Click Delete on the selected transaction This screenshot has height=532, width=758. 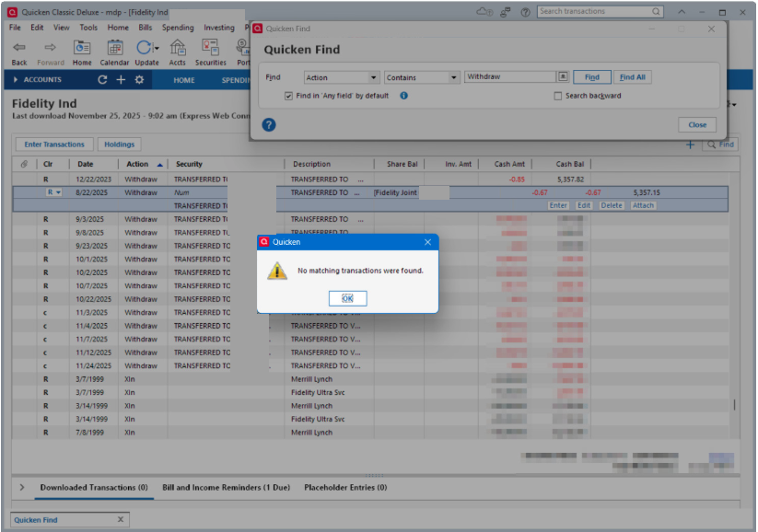click(611, 205)
